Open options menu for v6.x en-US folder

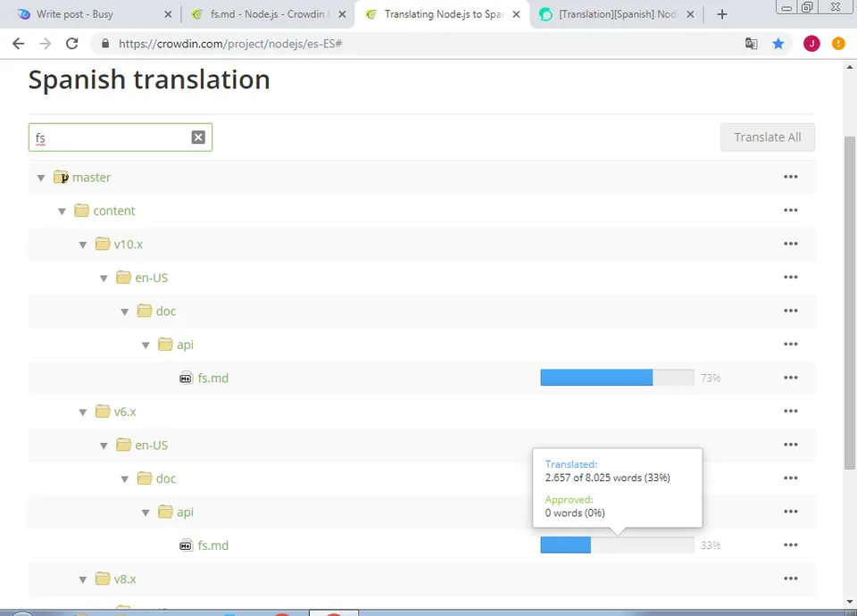pos(790,445)
